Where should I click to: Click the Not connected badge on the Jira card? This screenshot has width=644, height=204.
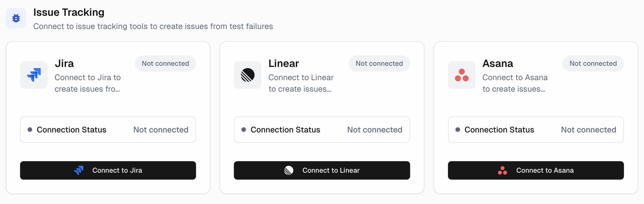165,63
